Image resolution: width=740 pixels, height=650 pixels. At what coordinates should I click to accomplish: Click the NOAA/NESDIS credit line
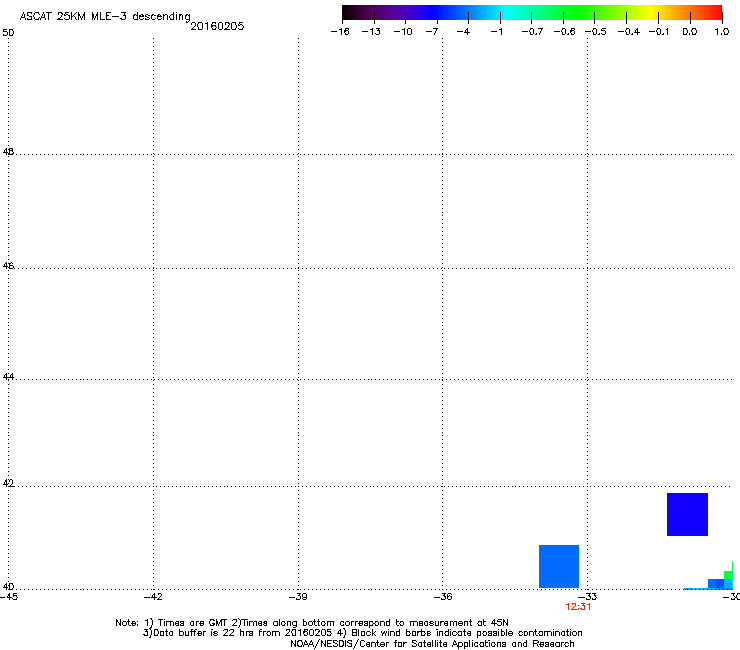[432, 644]
